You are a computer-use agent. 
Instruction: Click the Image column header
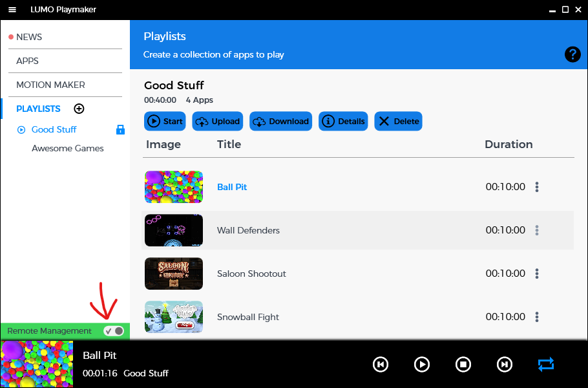163,145
